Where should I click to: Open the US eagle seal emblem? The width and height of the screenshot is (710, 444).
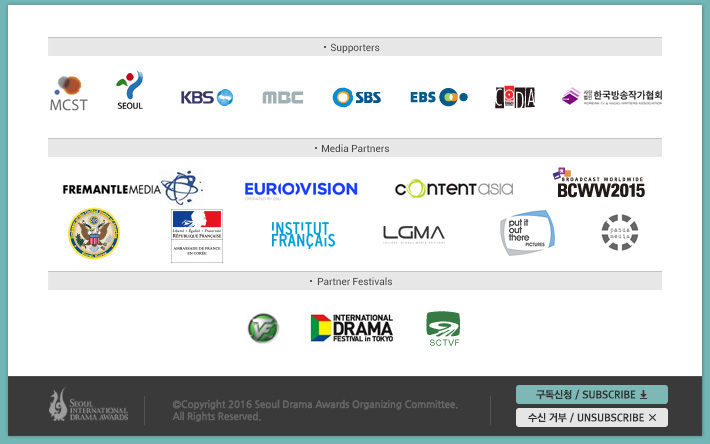pyautogui.click(x=94, y=234)
